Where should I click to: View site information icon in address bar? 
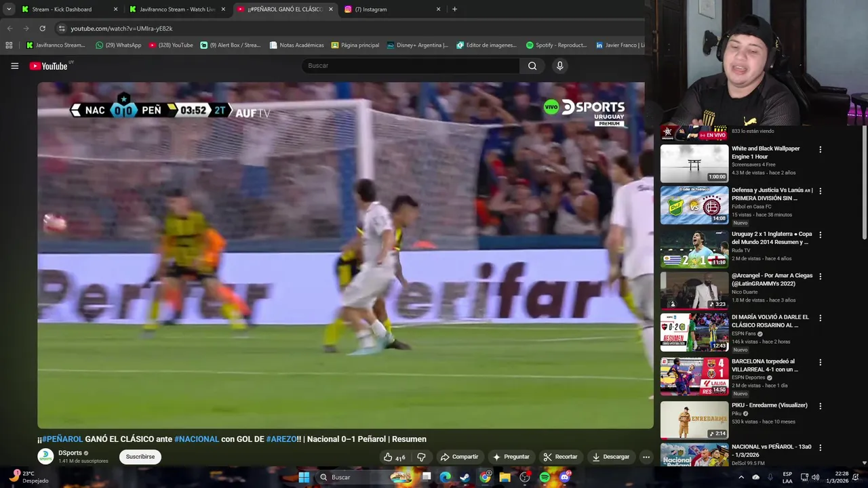click(62, 28)
